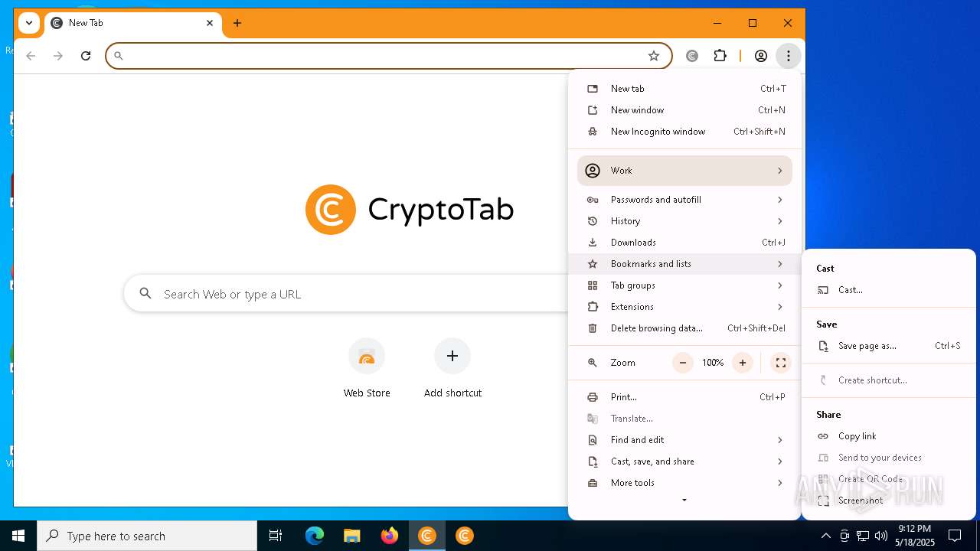Launch Firefox from taskbar
980x551 pixels.
[x=390, y=536]
